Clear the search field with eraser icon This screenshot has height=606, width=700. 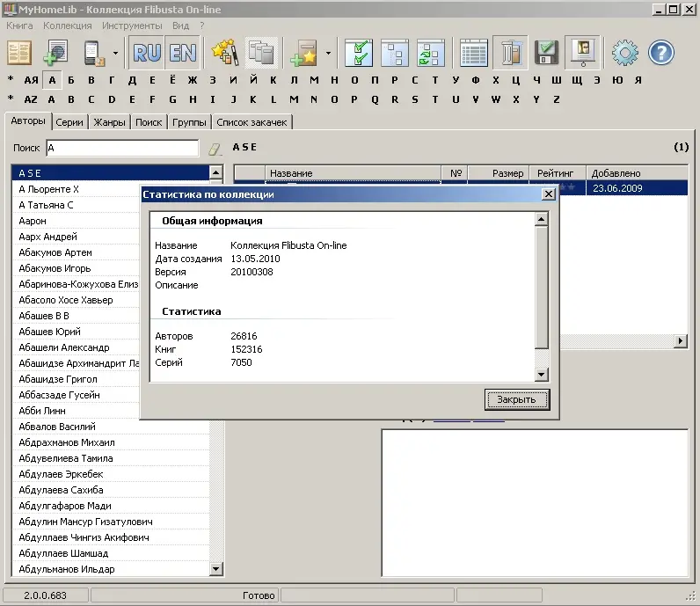click(215, 149)
